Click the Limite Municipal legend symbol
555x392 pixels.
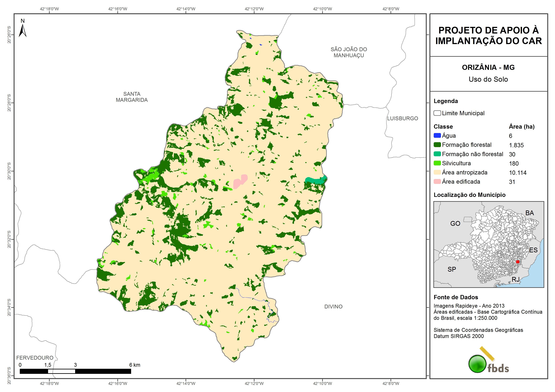point(437,113)
